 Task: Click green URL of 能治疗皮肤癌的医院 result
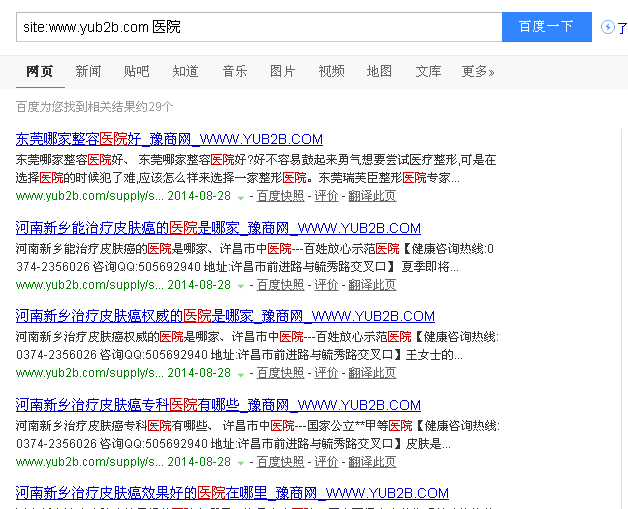pos(90,285)
